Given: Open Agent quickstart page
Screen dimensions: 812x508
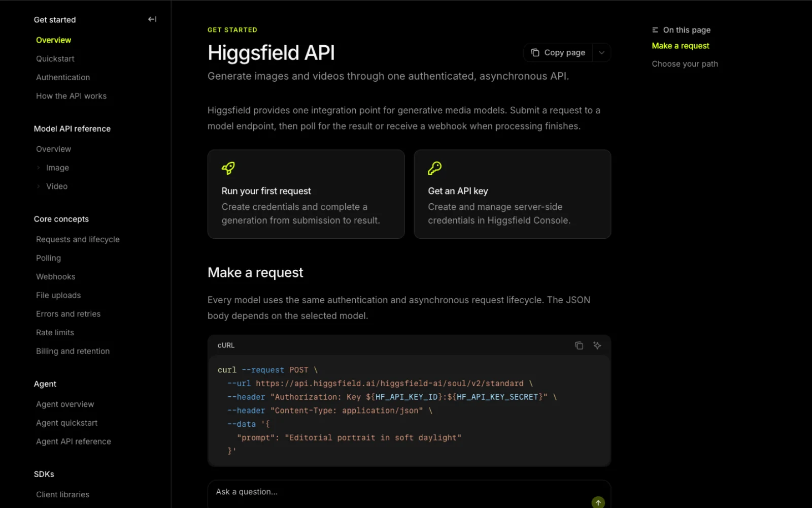Looking at the screenshot, I should 67,423.
